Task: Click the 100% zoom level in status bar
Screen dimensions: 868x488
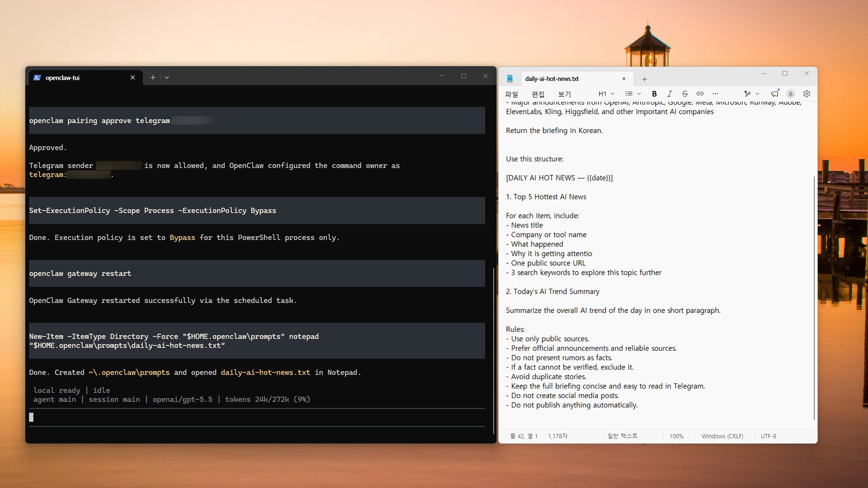Action: pyautogui.click(x=676, y=436)
